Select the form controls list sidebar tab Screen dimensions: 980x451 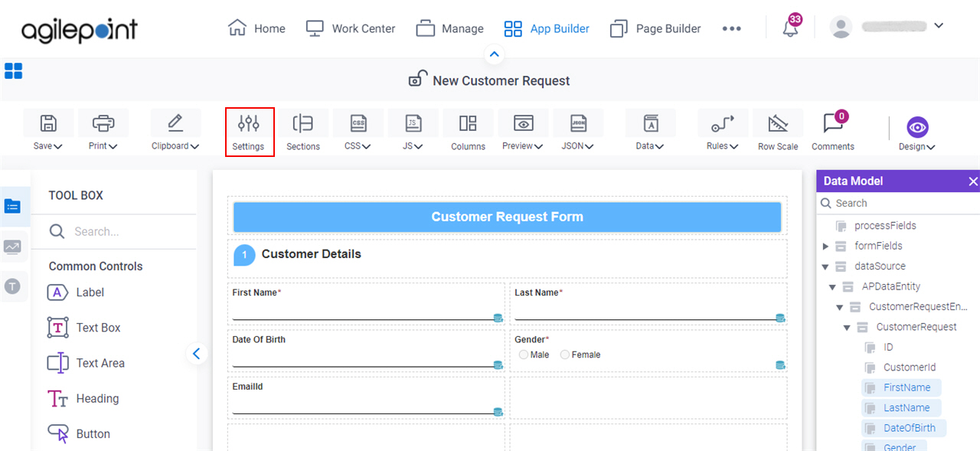(x=13, y=206)
